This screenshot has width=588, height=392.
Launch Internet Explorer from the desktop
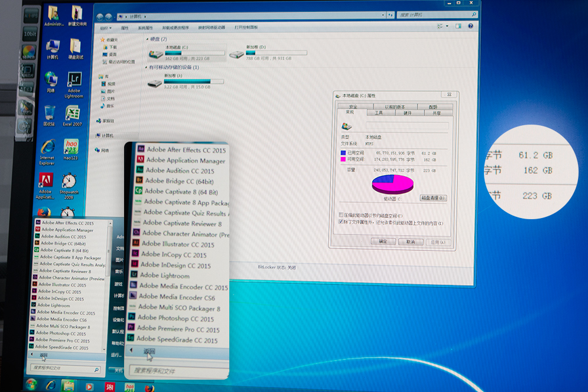point(47,149)
